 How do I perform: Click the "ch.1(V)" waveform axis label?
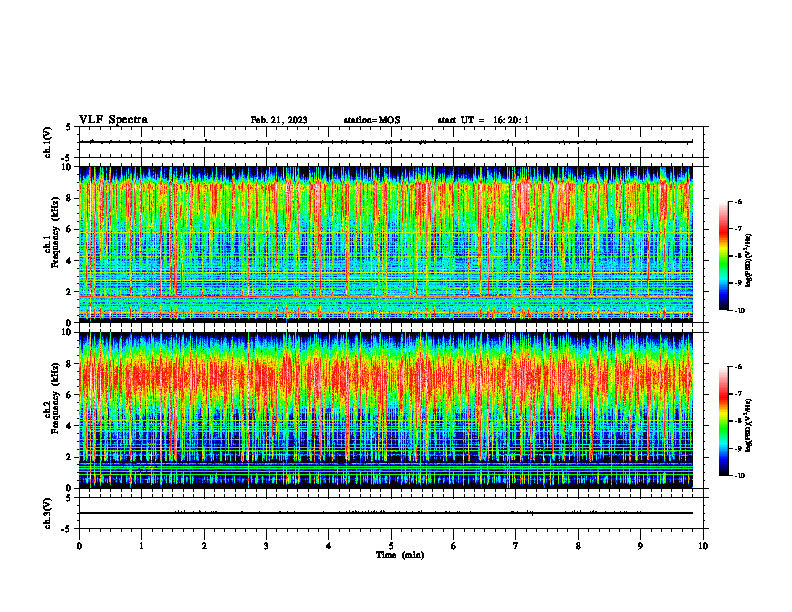pos(47,142)
